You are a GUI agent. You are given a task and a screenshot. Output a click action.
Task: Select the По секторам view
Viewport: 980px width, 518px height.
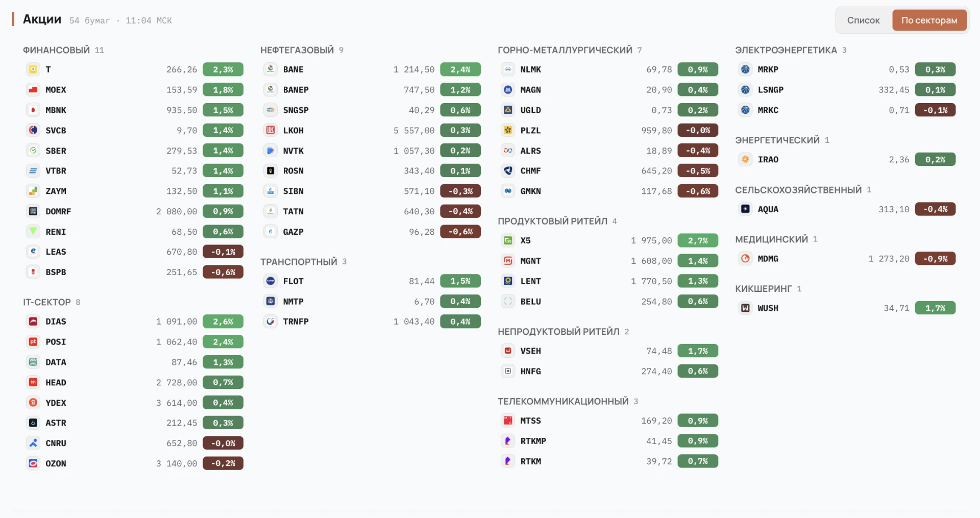(x=929, y=20)
